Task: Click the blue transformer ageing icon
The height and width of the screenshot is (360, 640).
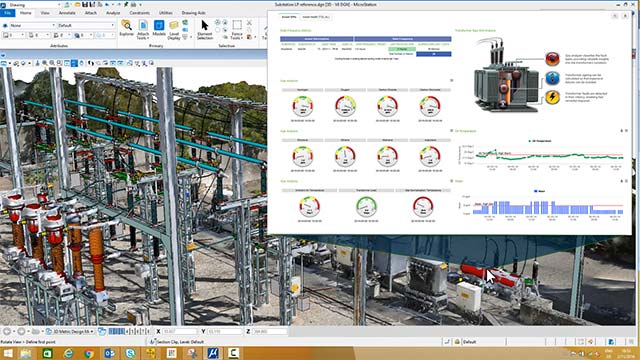Action: 552,78
